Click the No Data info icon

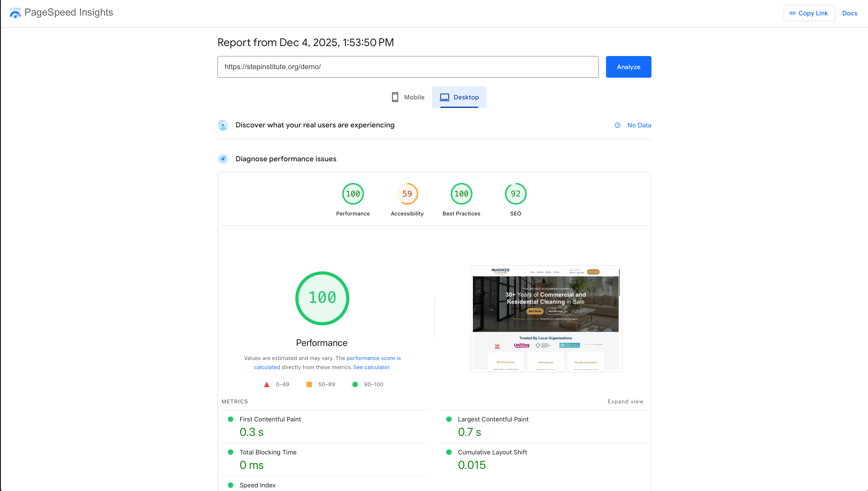(617, 125)
